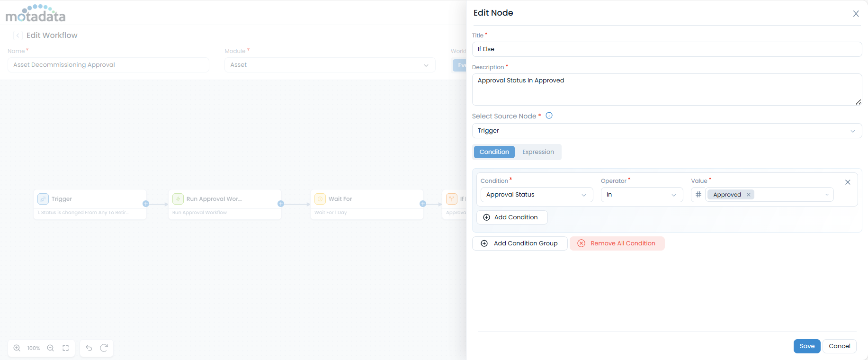Click Remove All Condition
Screen dimensions: 868x360
[x=617, y=243]
